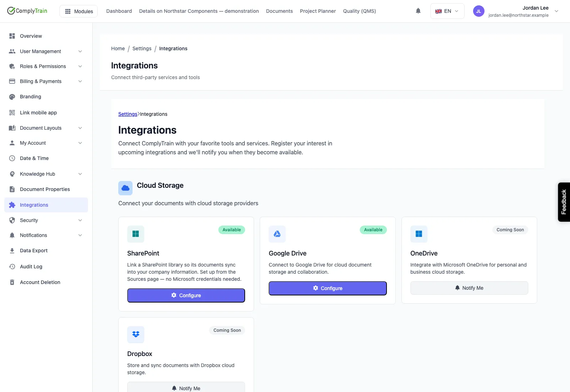This screenshot has width=570, height=392.
Task: Open Details on Northstar Components tab
Action: click(x=199, y=11)
